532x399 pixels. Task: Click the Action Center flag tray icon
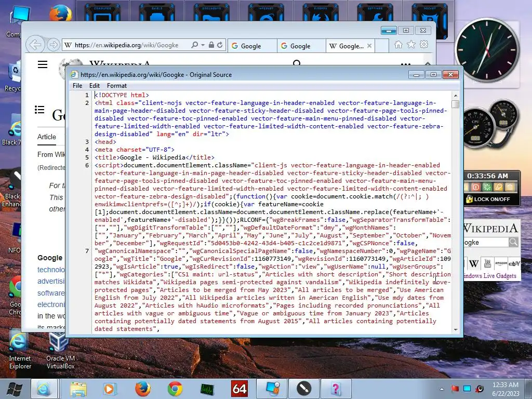(x=455, y=389)
